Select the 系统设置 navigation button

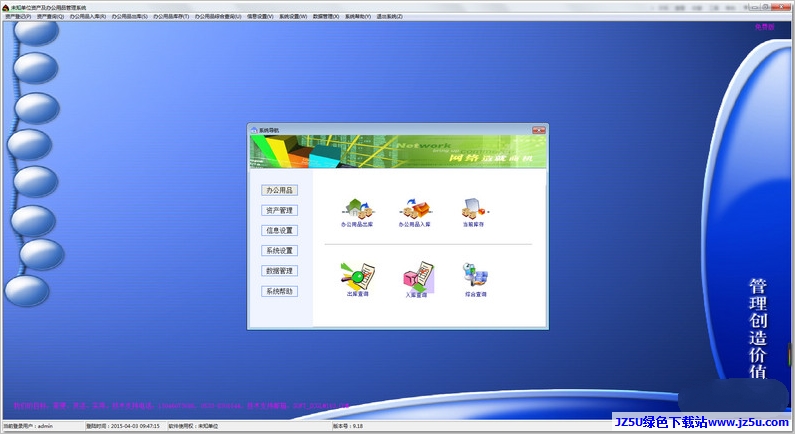coord(279,251)
